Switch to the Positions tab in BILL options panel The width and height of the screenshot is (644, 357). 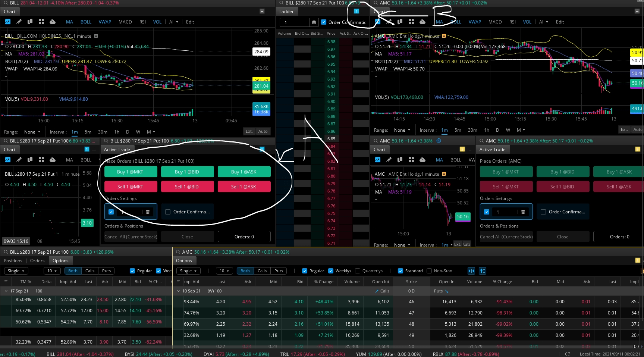(x=13, y=260)
